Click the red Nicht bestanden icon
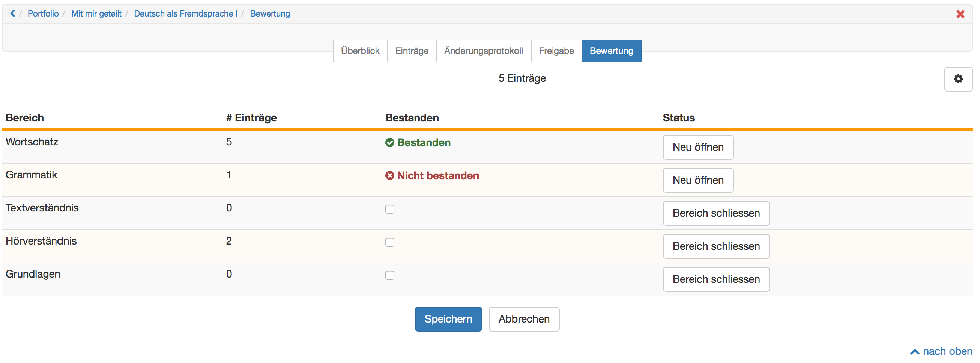 click(x=389, y=175)
